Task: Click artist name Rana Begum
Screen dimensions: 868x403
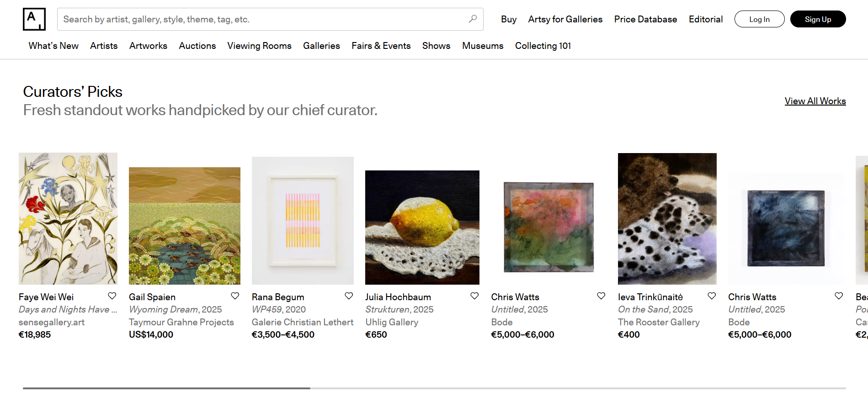Action: coord(278,297)
